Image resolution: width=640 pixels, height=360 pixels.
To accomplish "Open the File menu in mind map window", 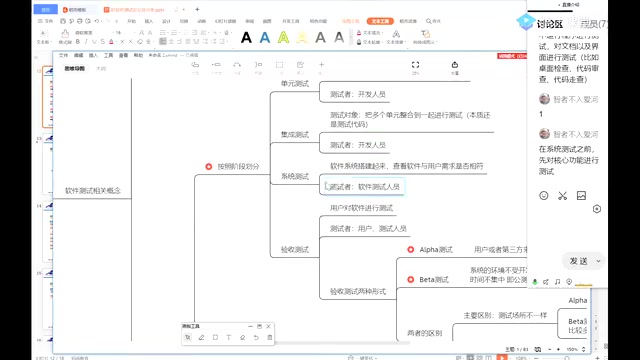I will [63, 55].
